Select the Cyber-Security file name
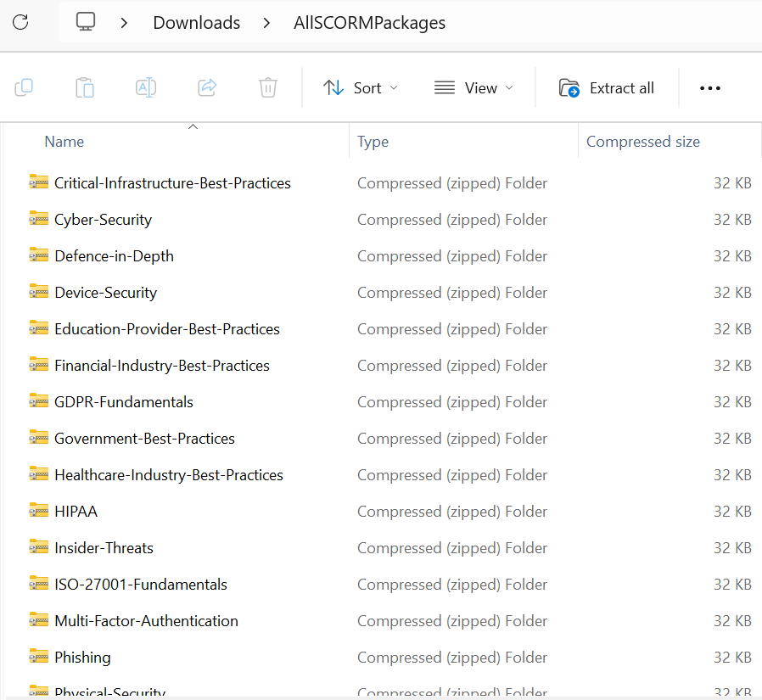The width and height of the screenshot is (762, 700). pos(103,220)
